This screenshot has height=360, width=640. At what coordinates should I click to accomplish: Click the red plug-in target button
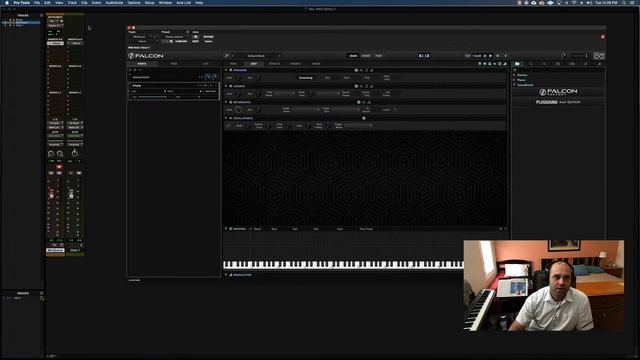pos(602,37)
